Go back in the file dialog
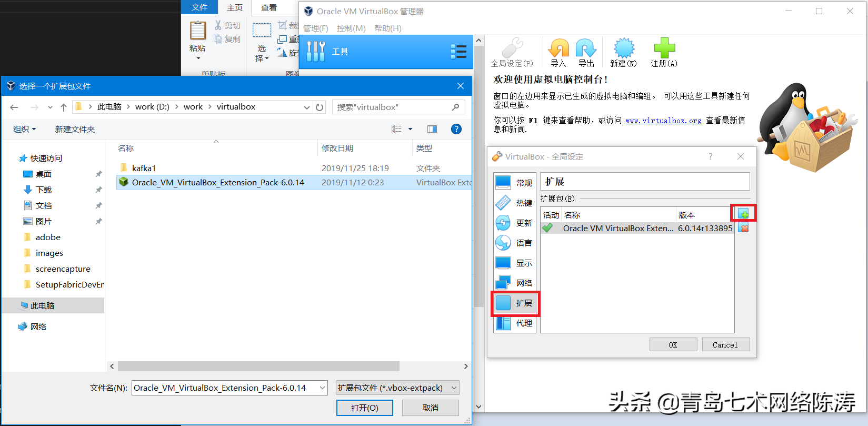Image resolution: width=868 pixels, height=426 pixels. click(14, 107)
